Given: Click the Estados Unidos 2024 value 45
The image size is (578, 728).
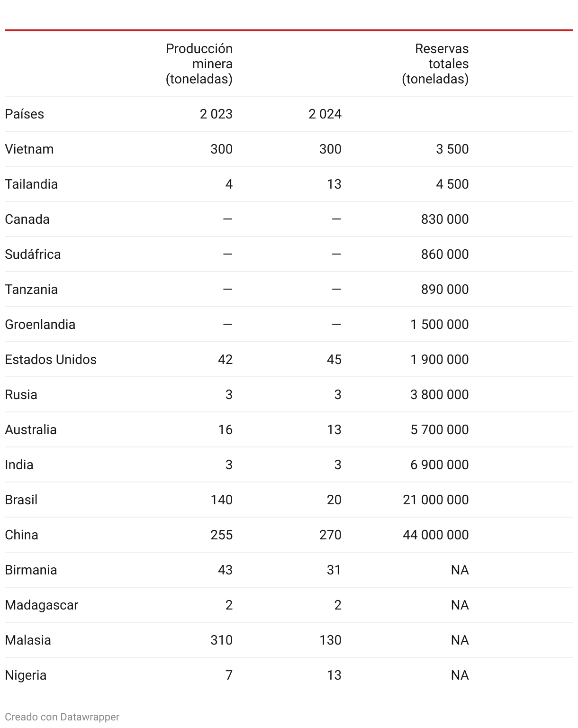Looking at the screenshot, I should click(x=334, y=359).
